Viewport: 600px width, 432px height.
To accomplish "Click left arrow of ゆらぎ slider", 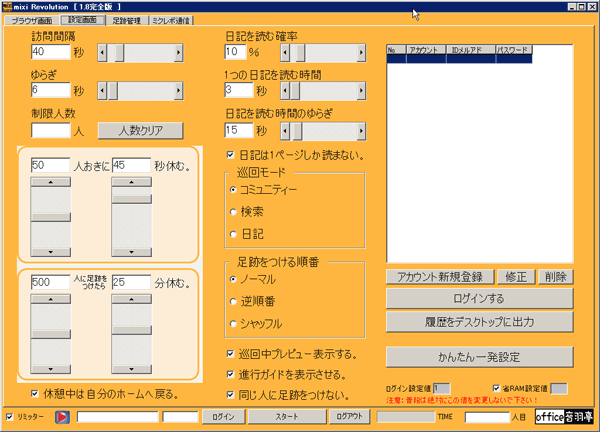I will 102,91.
